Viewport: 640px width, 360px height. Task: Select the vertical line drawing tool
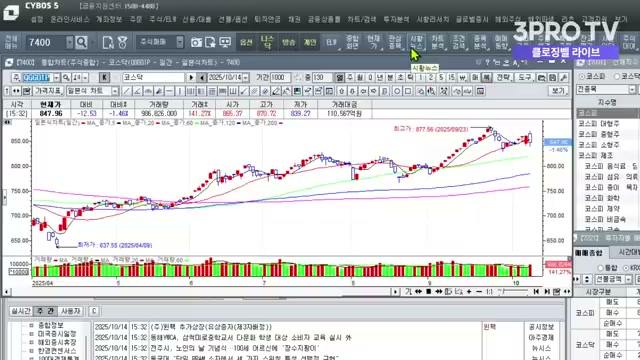point(180,91)
